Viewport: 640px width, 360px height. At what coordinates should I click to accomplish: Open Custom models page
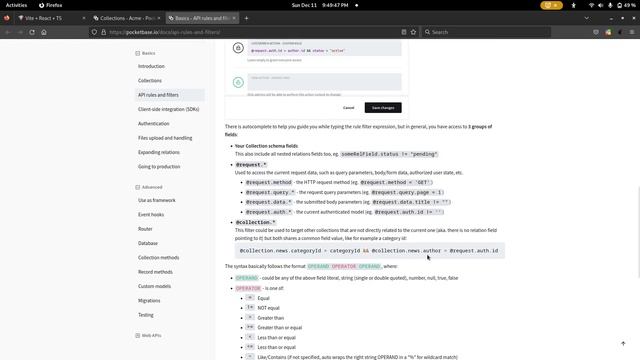154,286
